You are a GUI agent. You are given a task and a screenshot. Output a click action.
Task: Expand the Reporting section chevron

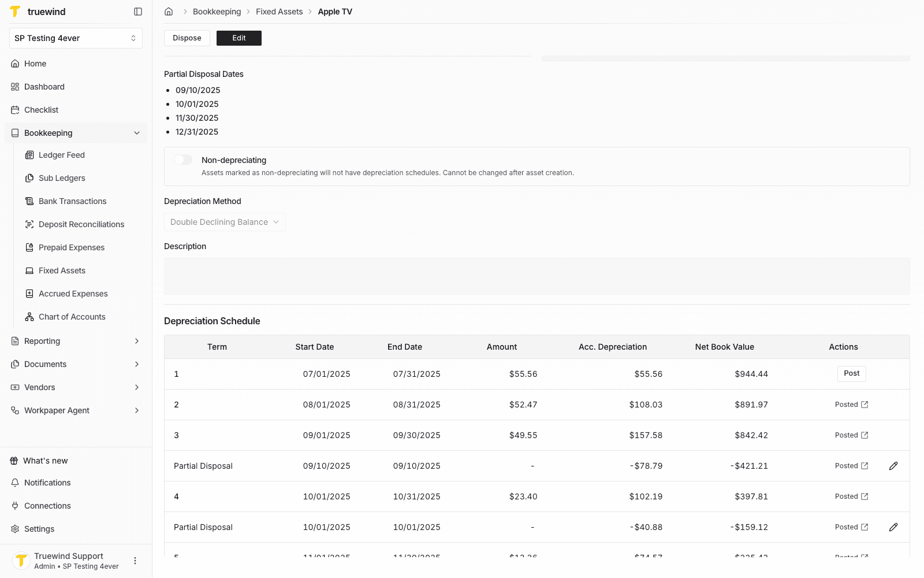tap(137, 341)
